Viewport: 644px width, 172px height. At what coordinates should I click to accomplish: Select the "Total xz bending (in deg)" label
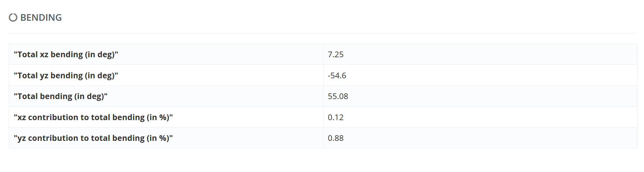[x=66, y=54]
